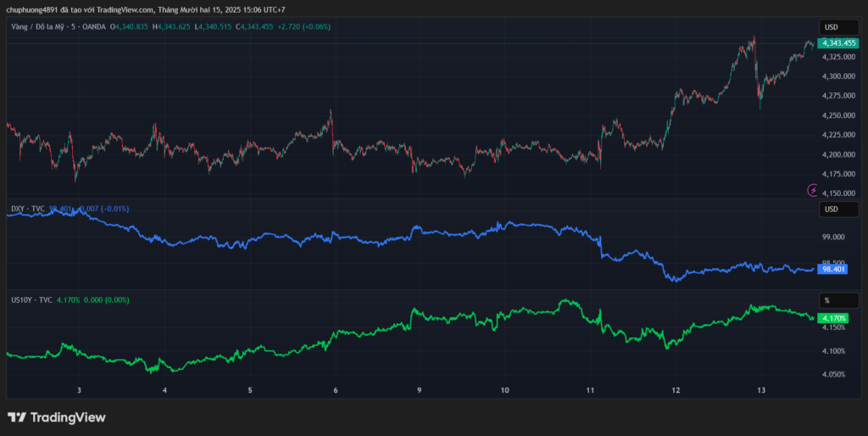Image resolution: width=868 pixels, height=436 pixels.
Task: Click the green 4.170% yield axis label
Action: click(x=835, y=318)
